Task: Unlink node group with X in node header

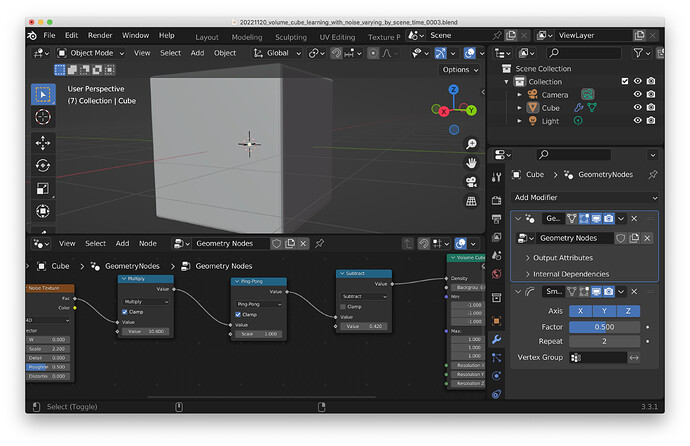Action: pyautogui.click(x=303, y=243)
